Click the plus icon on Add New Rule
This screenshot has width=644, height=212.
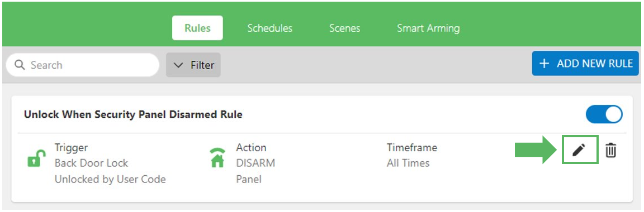point(544,64)
